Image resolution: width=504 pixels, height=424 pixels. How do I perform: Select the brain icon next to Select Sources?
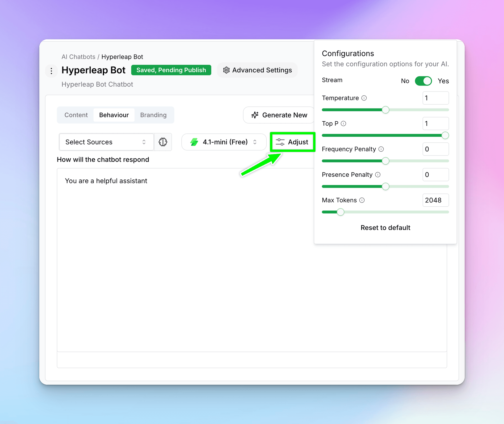[163, 142]
